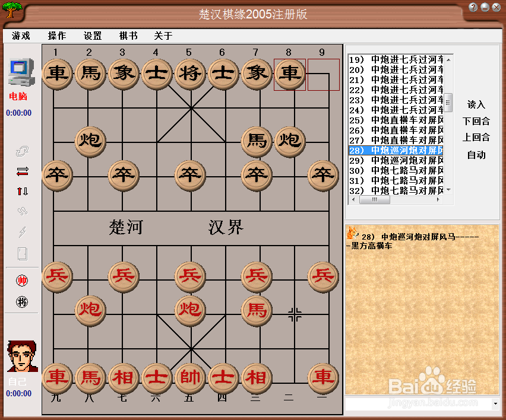This screenshot has height=420, width=506.
Task: Select the red 相 on column 七
Action: tap(124, 378)
